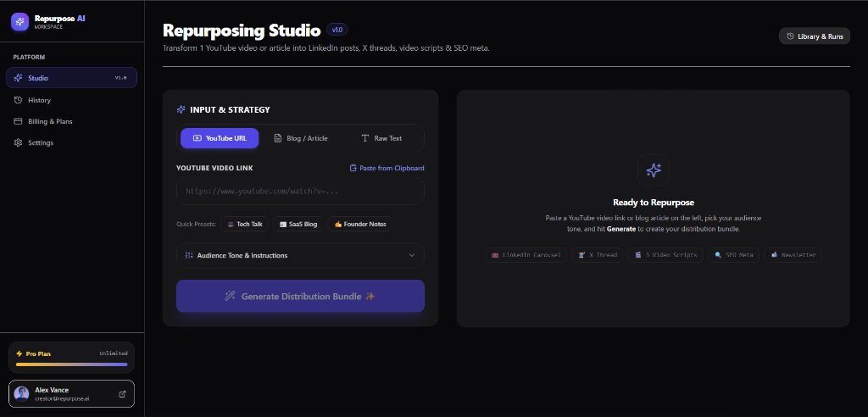Click the Quick Presets label

coord(196,225)
